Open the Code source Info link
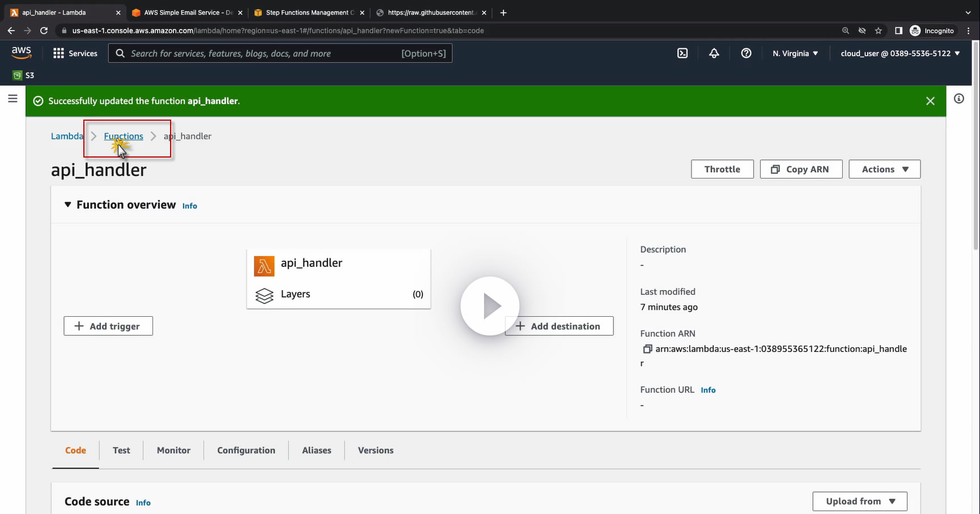The height and width of the screenshot is (514, 980). click(143, 503)
